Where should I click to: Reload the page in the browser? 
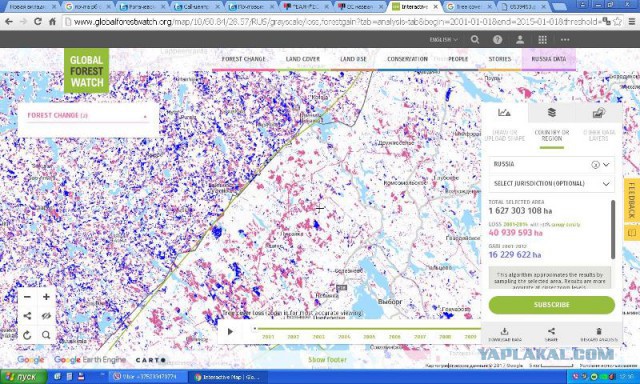click(x=38, y=21)
